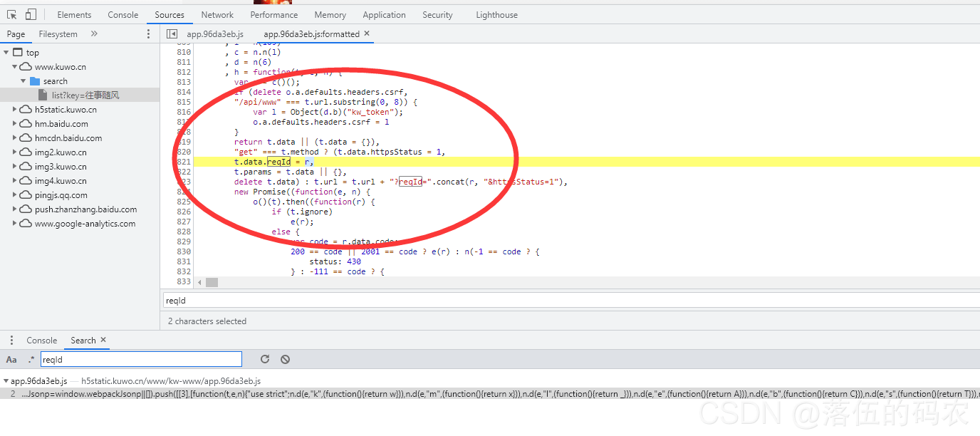Close the app.96da3eb.js:formatted file tab
The width and height of the screenshot is (980, 436).
[367, 33]
